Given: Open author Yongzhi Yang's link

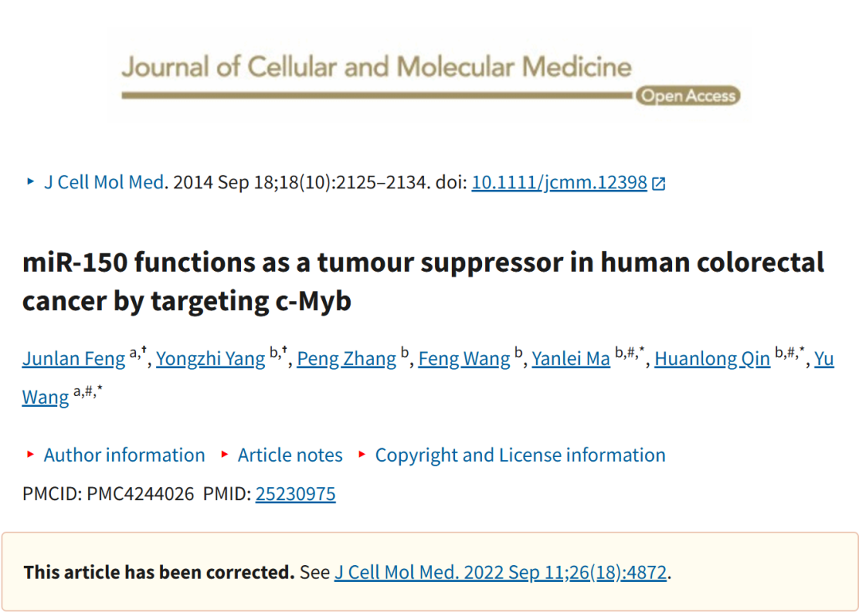Looking at the screenshot, I should tap(210, 358).
